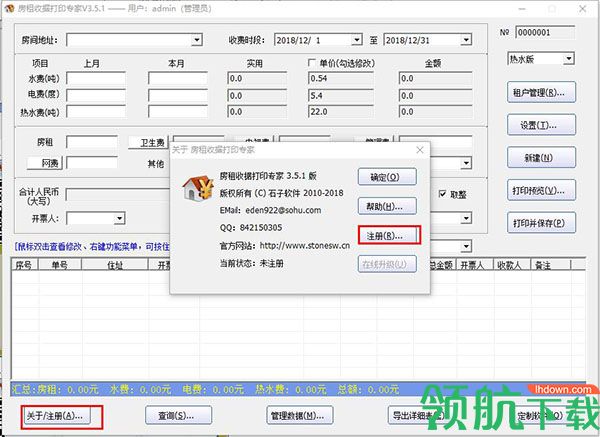This screenshot has width=600, height=437.
Task: Click 电费 上月 input field
Action: [96, 95]
